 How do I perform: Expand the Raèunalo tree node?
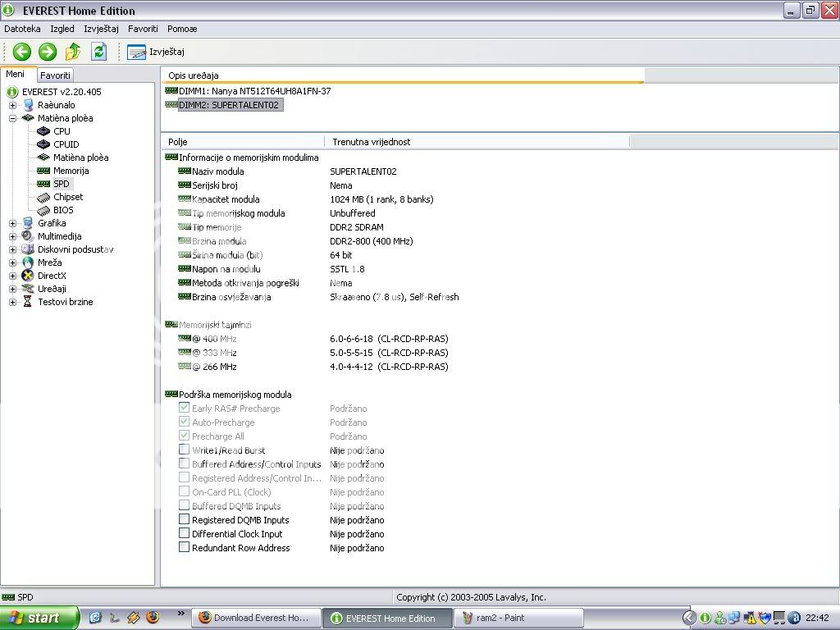[13, 105]
